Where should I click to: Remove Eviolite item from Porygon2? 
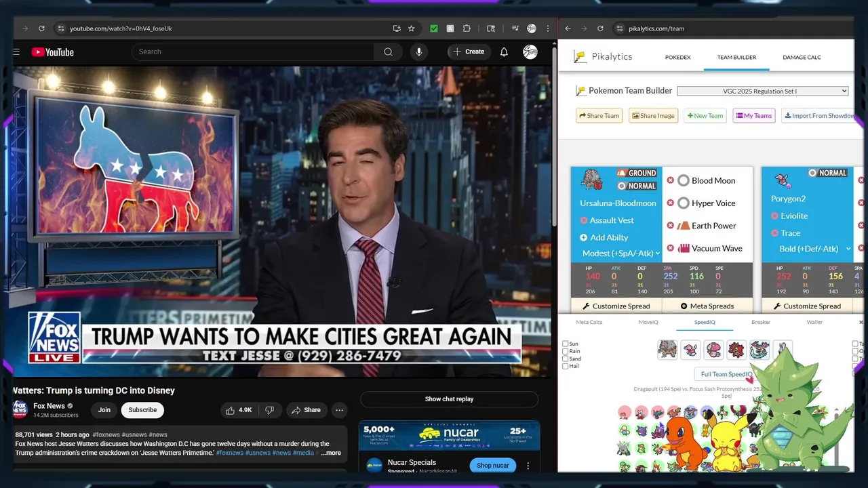coord(774,216)
